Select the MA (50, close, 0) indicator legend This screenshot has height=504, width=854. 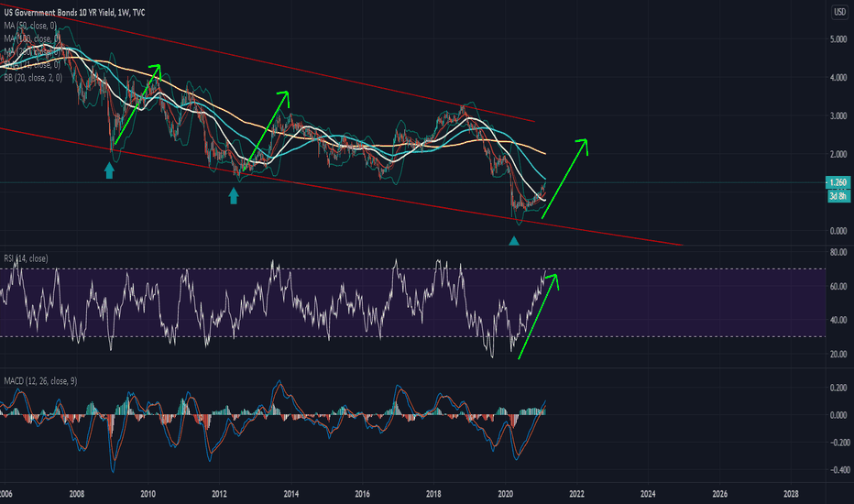(x=30, y=26)
